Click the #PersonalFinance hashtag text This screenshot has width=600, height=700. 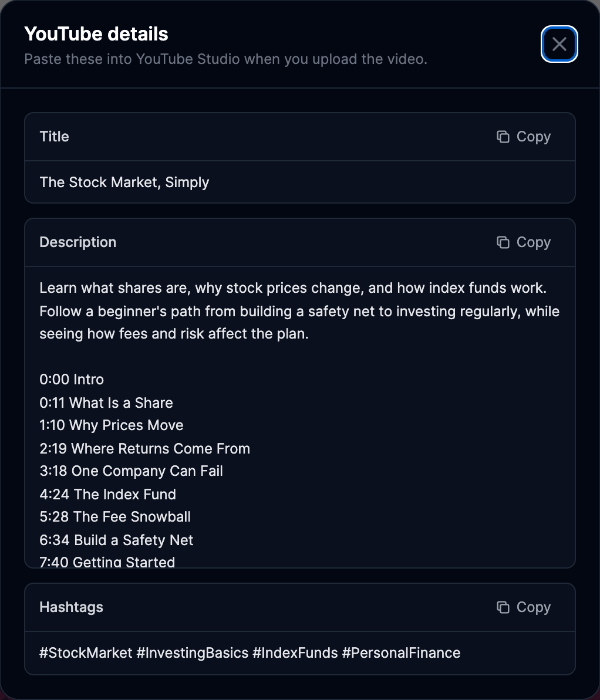tap(401, 652)
